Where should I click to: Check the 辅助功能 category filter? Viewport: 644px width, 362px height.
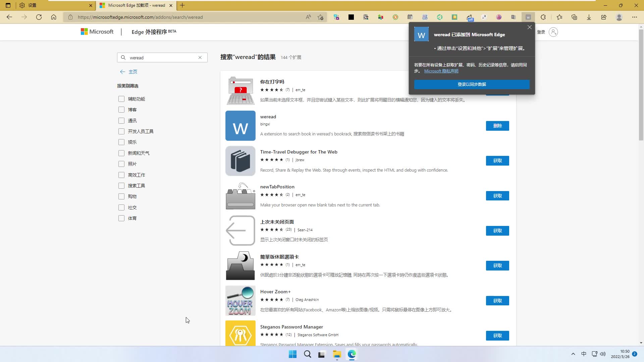pyautogui.click(x=121, y=99)
